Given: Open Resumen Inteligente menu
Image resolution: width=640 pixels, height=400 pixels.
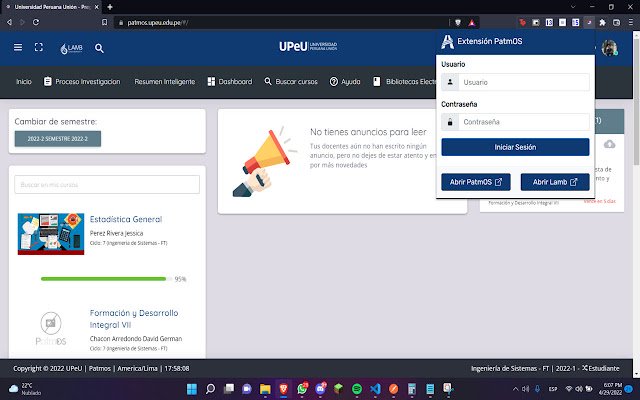Looking at the screenshot, I should click(164, 82).
